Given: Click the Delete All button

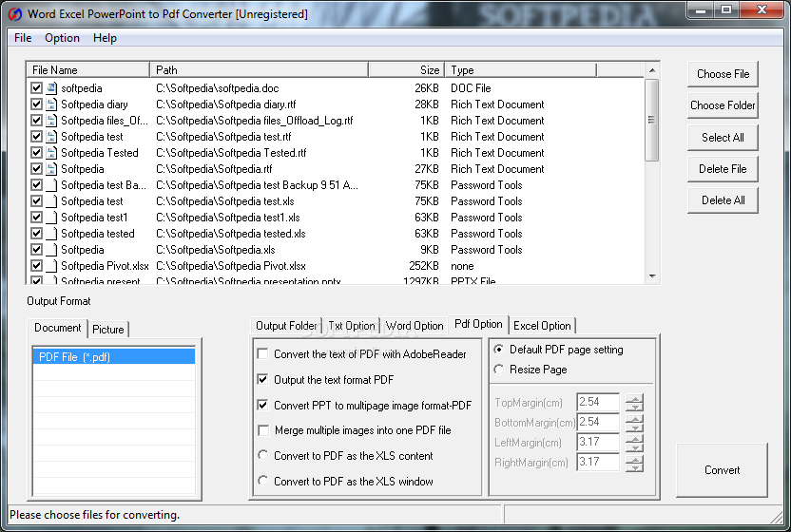Looking at the screenshot, I should 723,200.
